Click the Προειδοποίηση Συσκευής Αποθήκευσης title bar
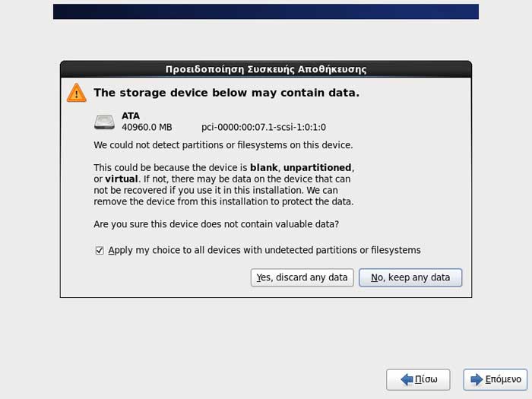The image size is (532, 399). pos(266,69)
